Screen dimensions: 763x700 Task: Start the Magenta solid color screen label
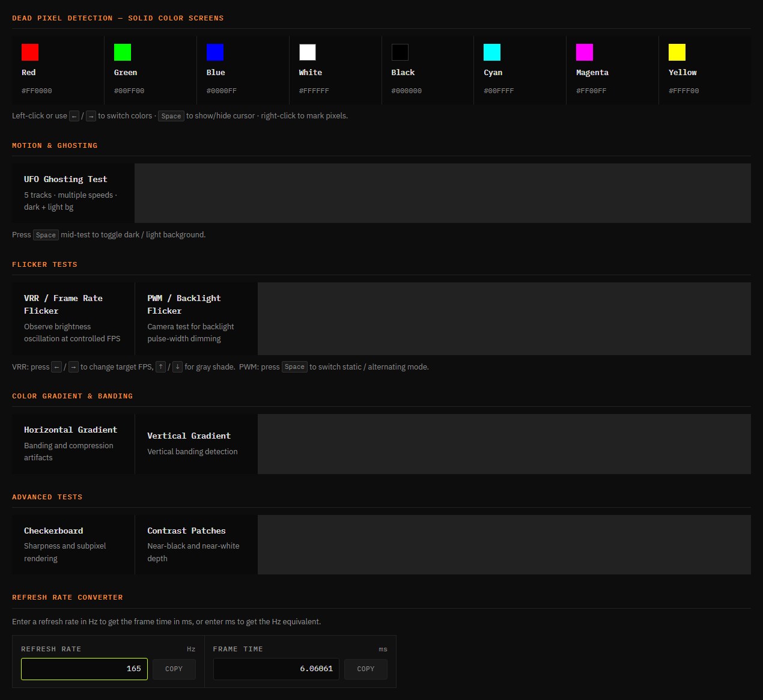point(592,73)
